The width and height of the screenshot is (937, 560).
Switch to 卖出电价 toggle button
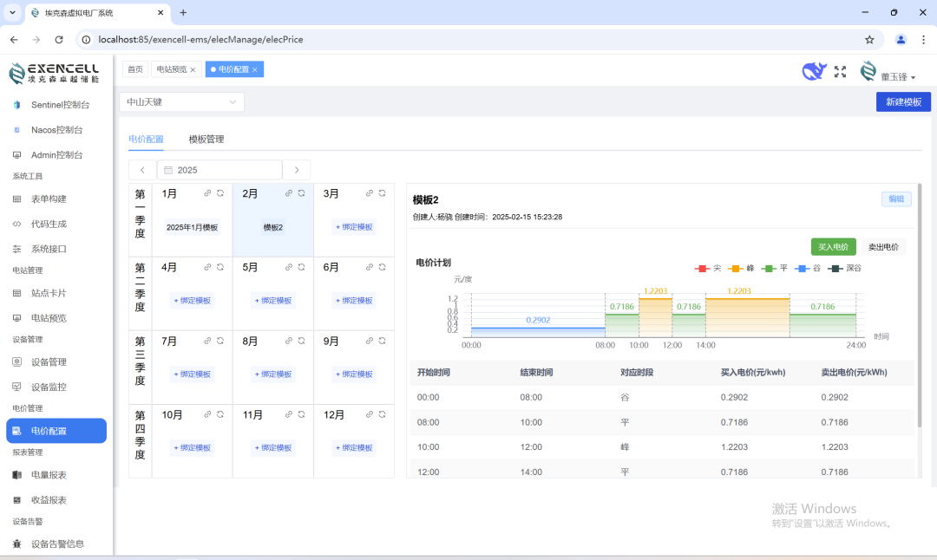point(883,247)
